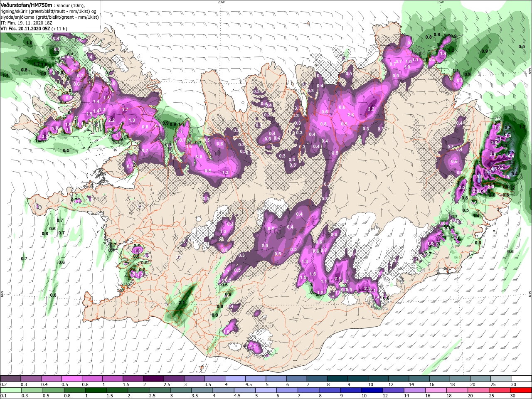Select the '5.5' snowfall value on the map

click(x=480, y=177)
